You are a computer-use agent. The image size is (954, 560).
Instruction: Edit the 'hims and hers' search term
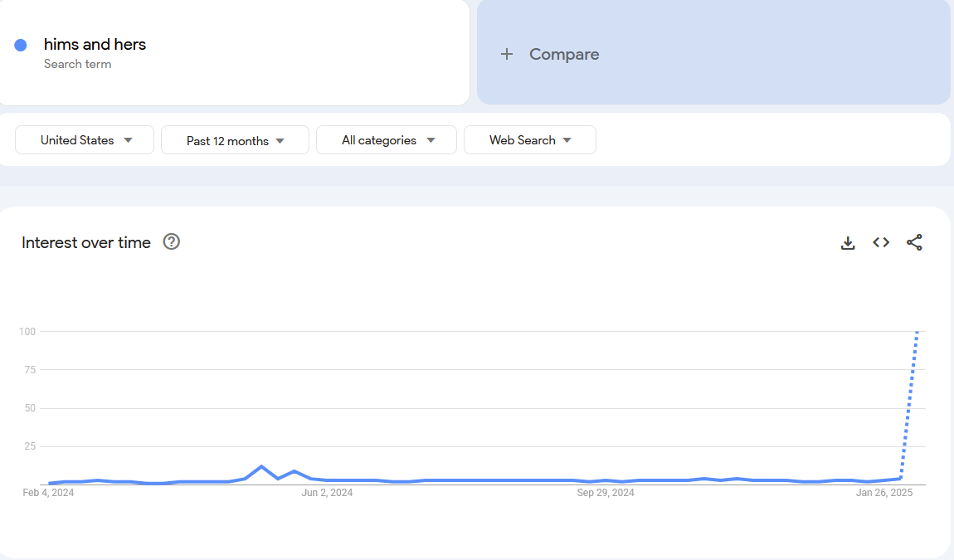click(x=95, y=45)
